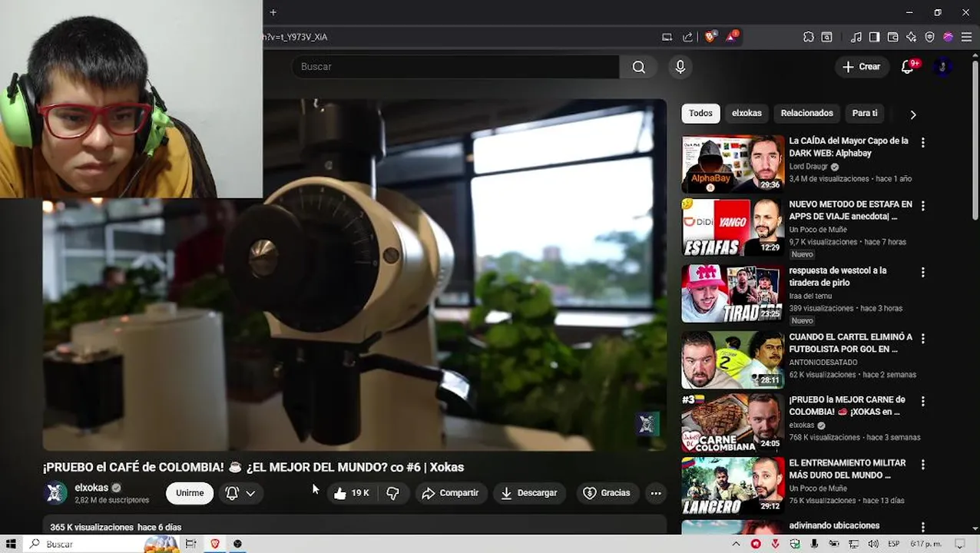Like the video with thumbs up 19 K
Screen dimensions: 980x553
pos(352,493)
